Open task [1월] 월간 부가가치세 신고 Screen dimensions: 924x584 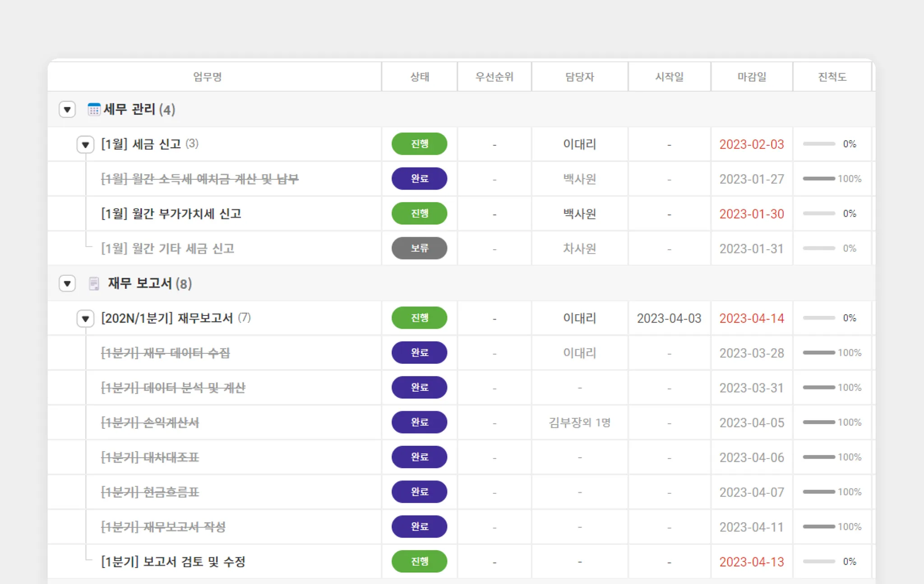point(171,213)
